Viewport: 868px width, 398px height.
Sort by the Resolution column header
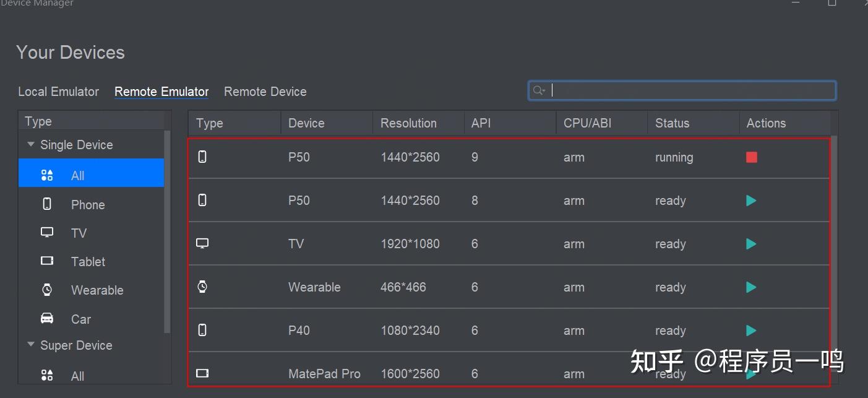[408, 123]
